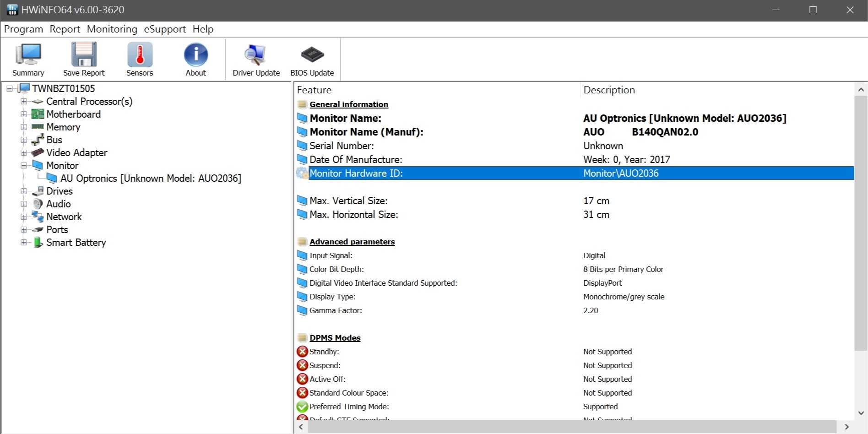The height and width of the screenshot is (434, 868).
Task: Click the red X icon beside Standby
Action: pyautogui.click(x=302, y=352)
